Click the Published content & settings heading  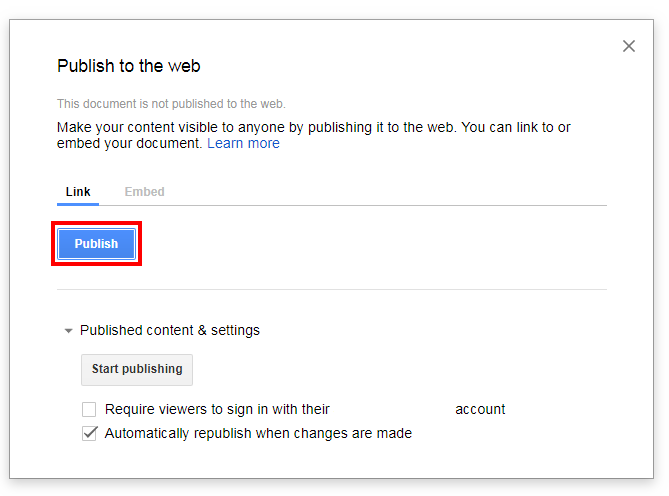pos(169,330)
